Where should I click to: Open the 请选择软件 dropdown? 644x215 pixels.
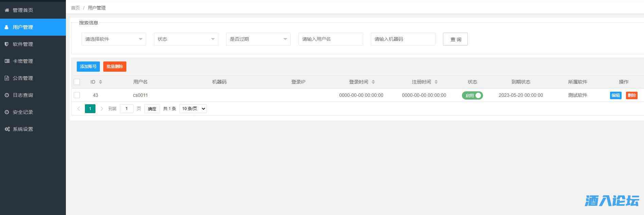113,39
